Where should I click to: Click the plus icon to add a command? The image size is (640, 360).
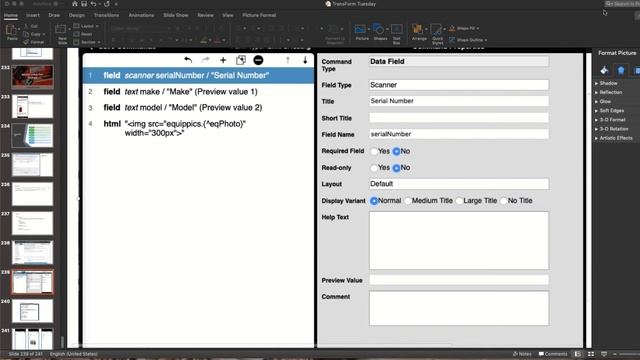[223, 60]
